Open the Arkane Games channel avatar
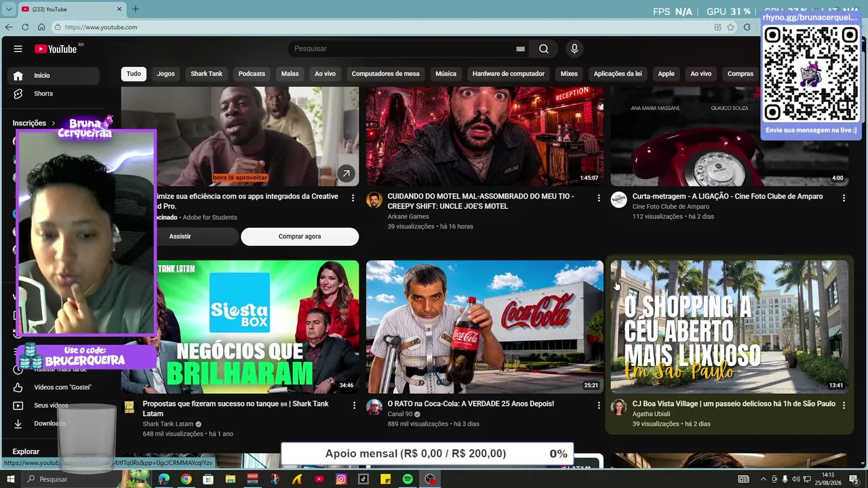This screenshot has width=868, height=488. click(x=374, y=200)
